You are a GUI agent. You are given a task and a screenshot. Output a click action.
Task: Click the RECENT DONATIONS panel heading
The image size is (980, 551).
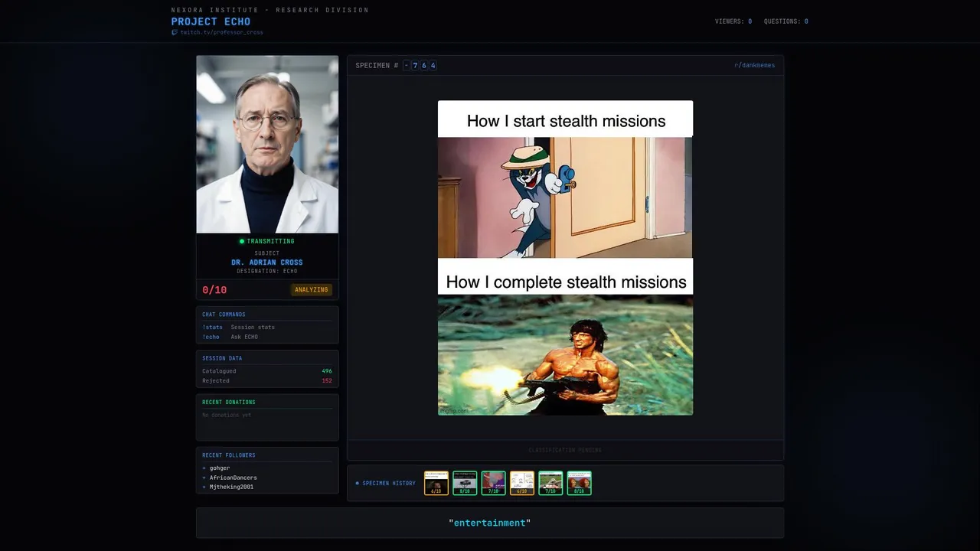[229, 402]
